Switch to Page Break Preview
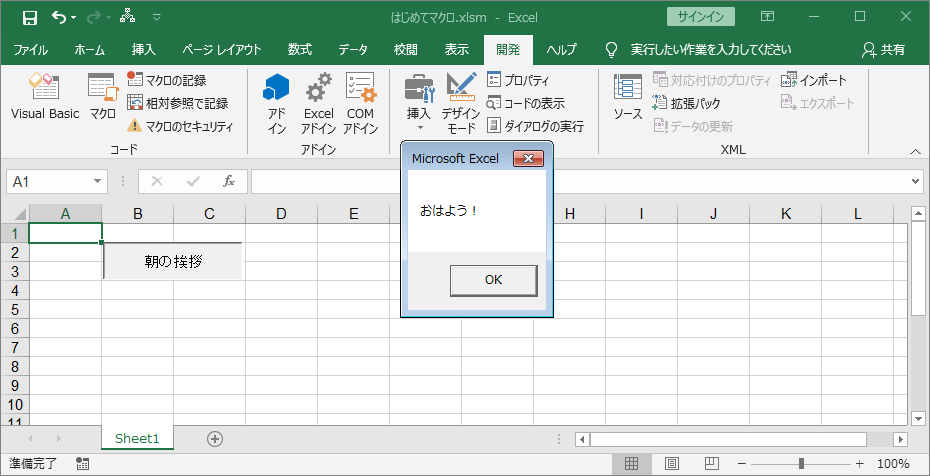The image size is (930, 476). click(x=712, y=464)
